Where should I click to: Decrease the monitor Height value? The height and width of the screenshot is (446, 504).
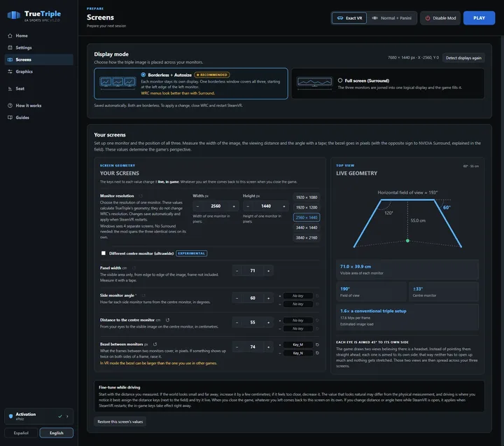point(248,206)
